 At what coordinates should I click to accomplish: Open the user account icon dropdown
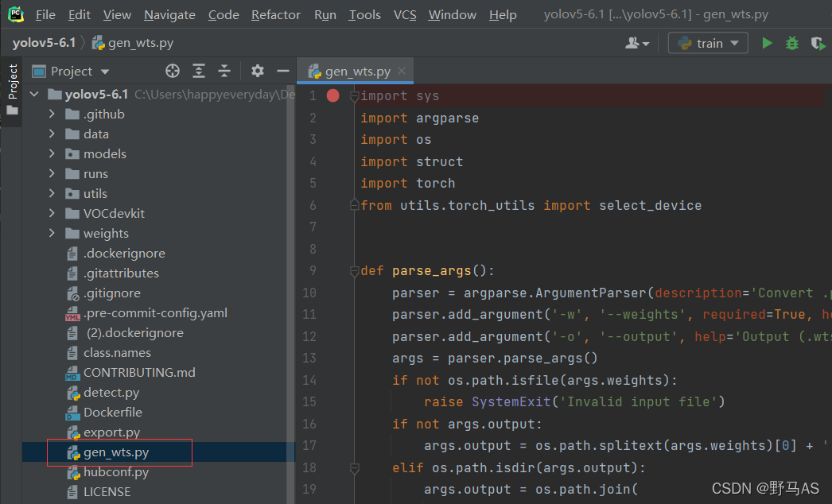(637, 43)
